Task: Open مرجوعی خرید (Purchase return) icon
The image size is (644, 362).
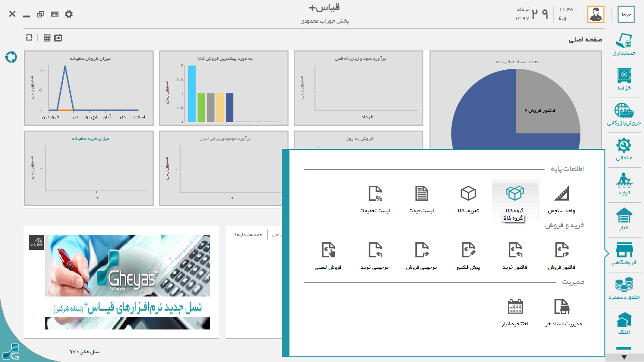Action: click(x=375, y=255)
